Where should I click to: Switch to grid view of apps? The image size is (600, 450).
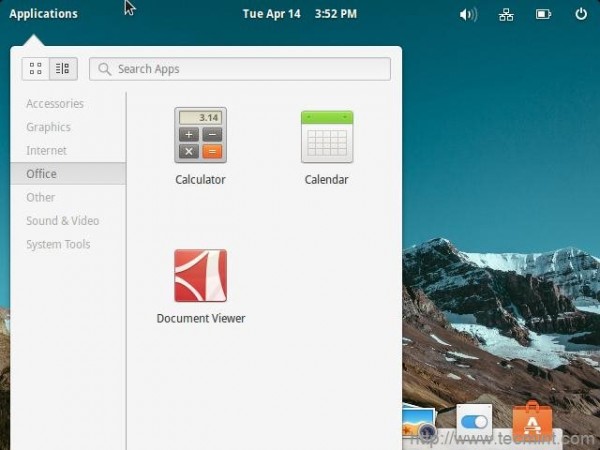click(36, 69)
